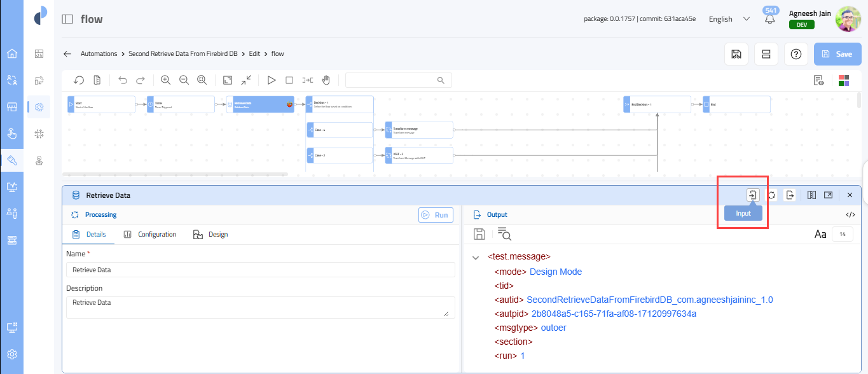Click the undo arrow in canvas toolbar
The image size is (868, 374).
123,80
